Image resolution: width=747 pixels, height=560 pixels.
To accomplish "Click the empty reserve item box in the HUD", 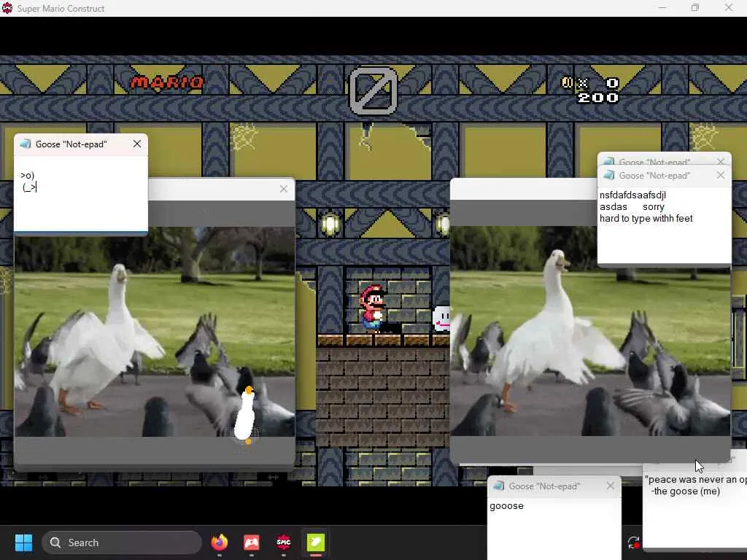I will pyautogui.click(x=373, y=91).
